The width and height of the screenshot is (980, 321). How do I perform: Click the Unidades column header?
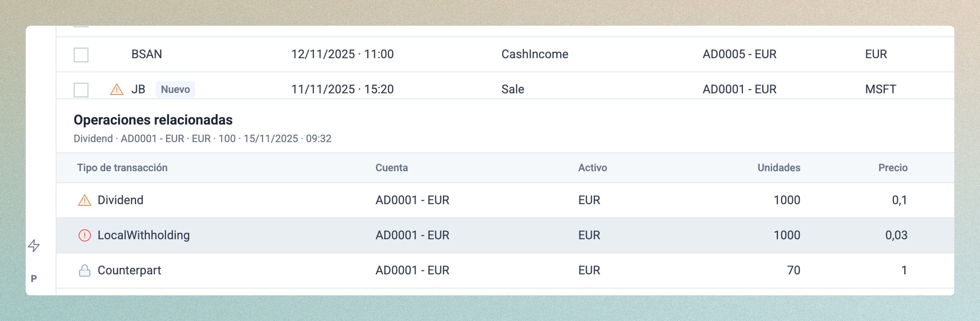click(778, 168)
